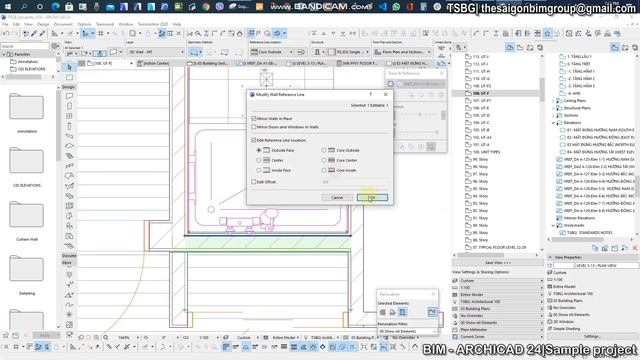Open the '00 Show All Elements' renovation filter dropdown

click(x=407, y=331)
